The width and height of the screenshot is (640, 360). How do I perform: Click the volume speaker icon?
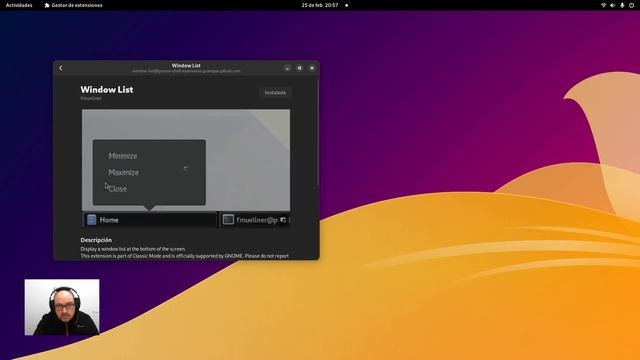coord(612,5)
